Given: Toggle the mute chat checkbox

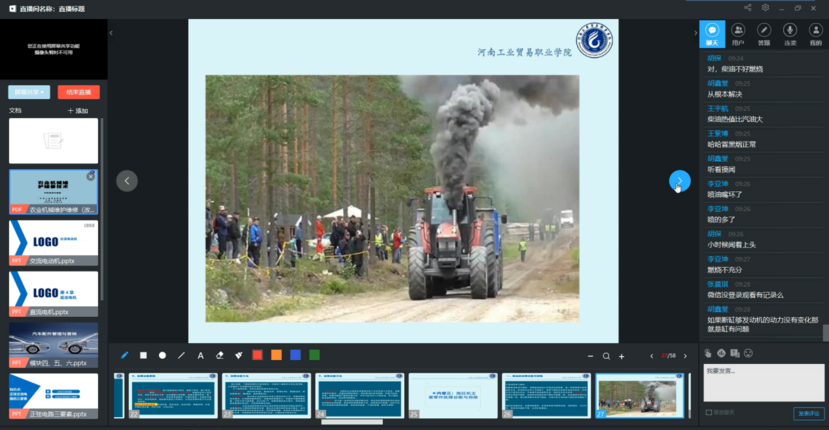Looking at the screenshot, I should coord(709,413).
